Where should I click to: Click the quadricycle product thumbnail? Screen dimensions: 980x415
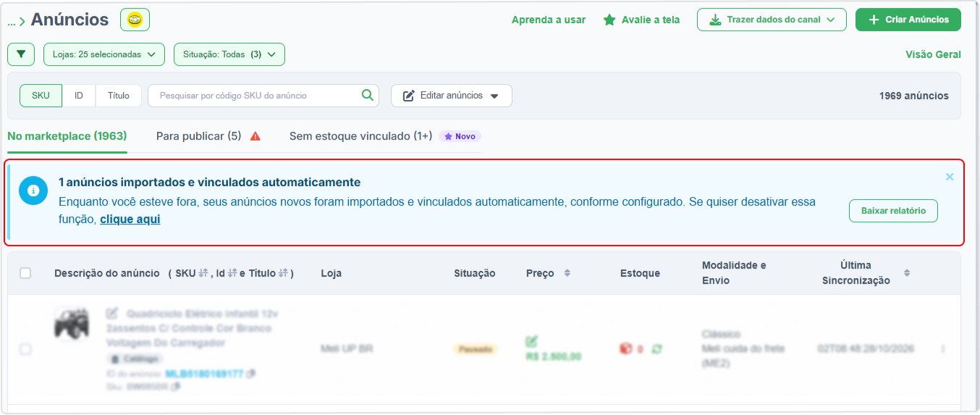(x=72, y=324)
